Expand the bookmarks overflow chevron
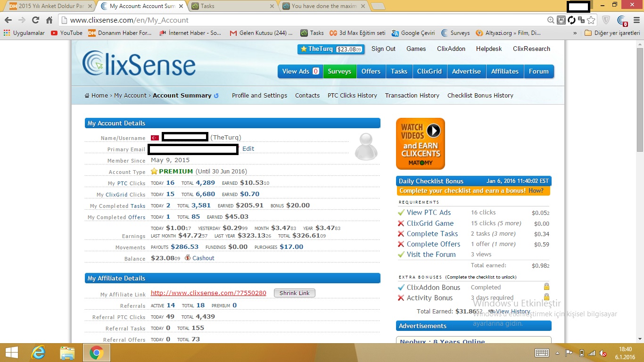The image size is (644, 362). coord(575,33)
